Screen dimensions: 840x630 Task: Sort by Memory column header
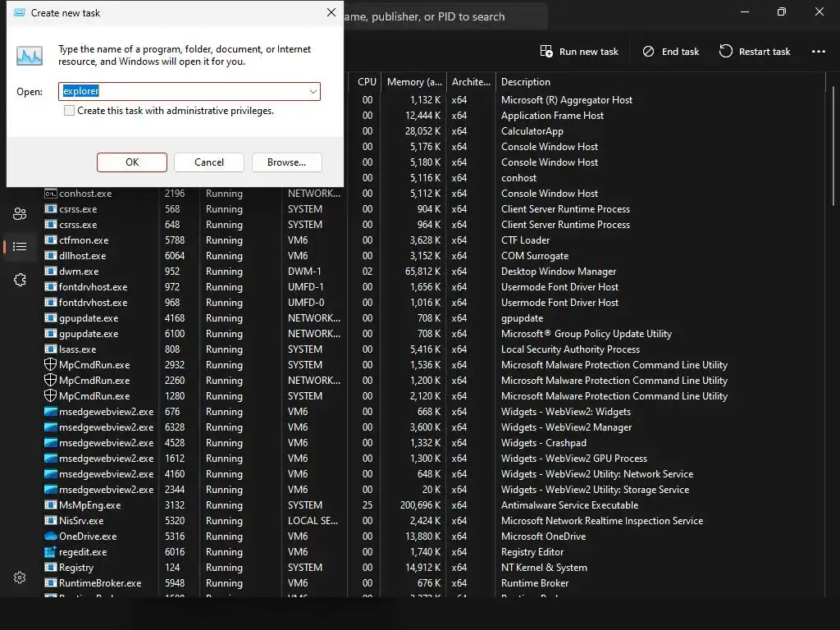pos(414,82)
